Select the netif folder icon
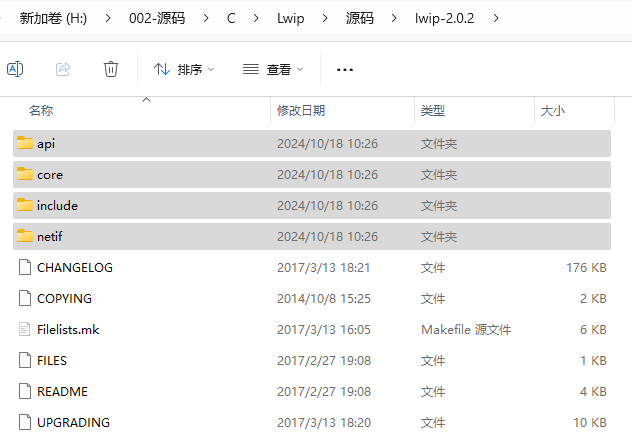 click(x=25, y=236)
